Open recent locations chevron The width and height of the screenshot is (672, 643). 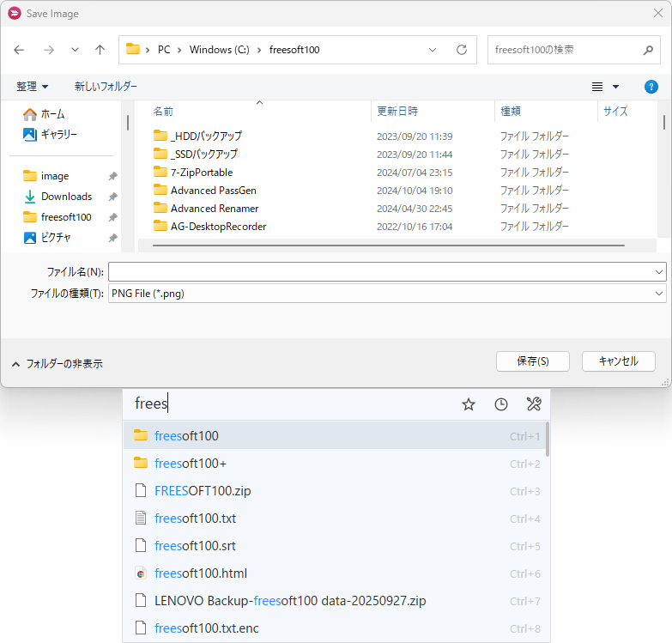tap(75, 50)
